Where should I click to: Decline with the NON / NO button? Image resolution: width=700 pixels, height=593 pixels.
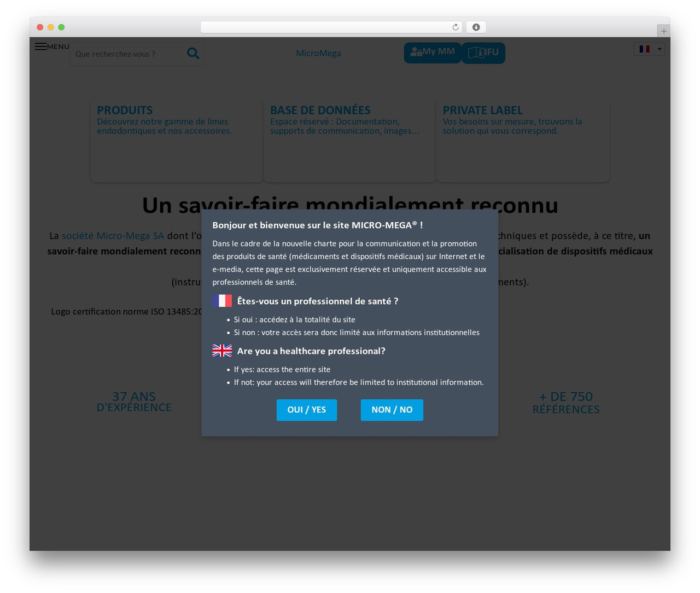point(392,410)
